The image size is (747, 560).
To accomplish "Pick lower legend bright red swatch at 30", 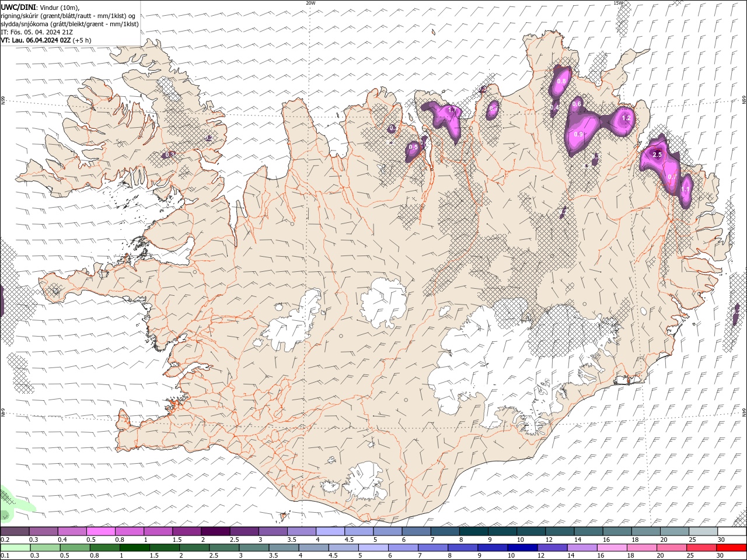I will coord(731,548).
